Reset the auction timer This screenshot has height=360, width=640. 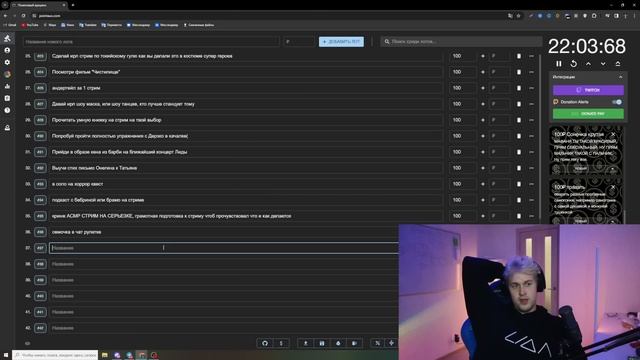click(x=573, y=64)
